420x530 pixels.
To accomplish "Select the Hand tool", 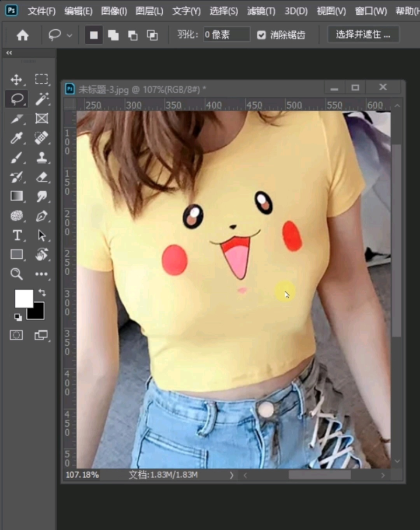I will [x=41, y=254].
